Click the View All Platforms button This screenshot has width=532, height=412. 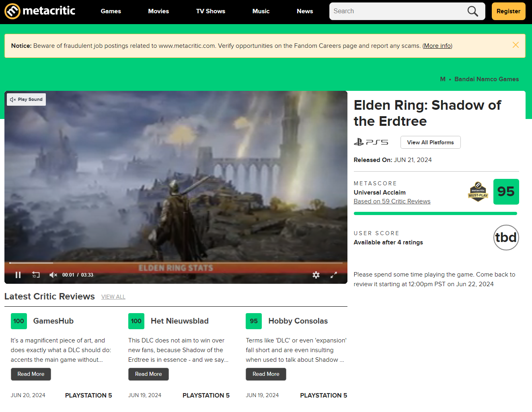coord(430,142)
